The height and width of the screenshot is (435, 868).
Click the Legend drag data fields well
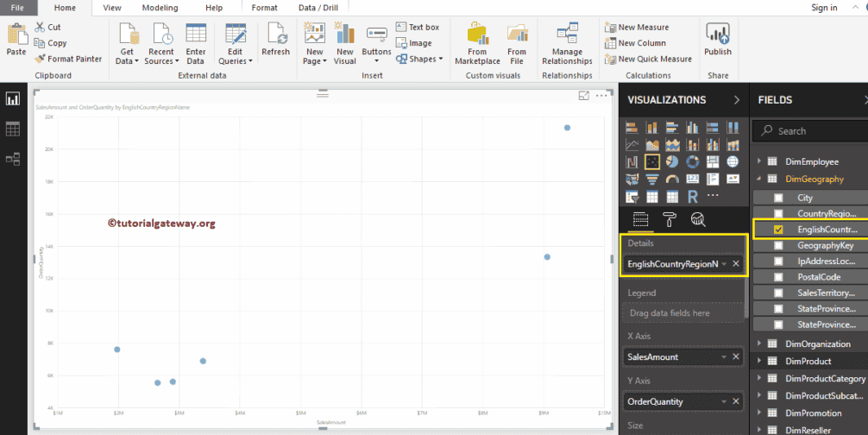pos(683,313)
